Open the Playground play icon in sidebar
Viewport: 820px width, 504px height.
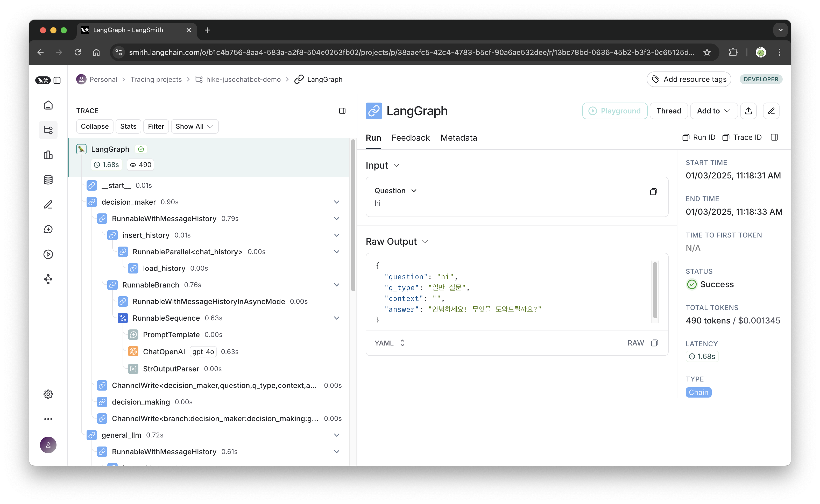pos(48,254)
